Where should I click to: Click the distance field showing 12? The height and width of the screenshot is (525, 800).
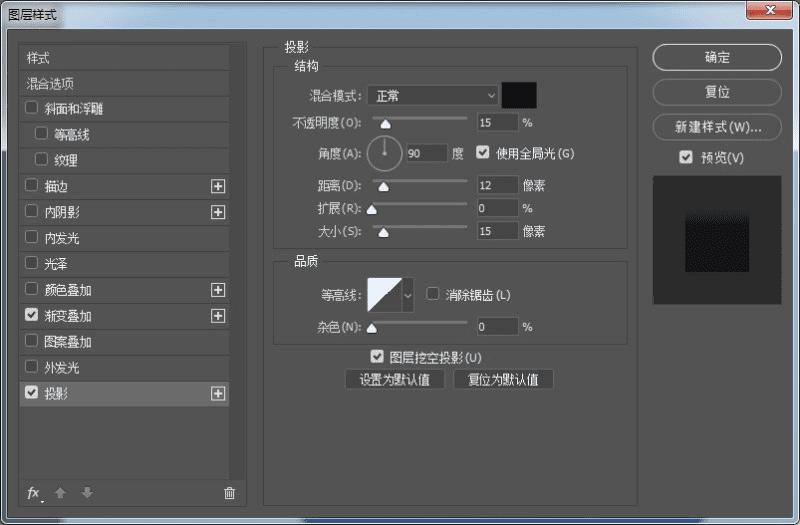pyautogui.click(x=497, y=185)
